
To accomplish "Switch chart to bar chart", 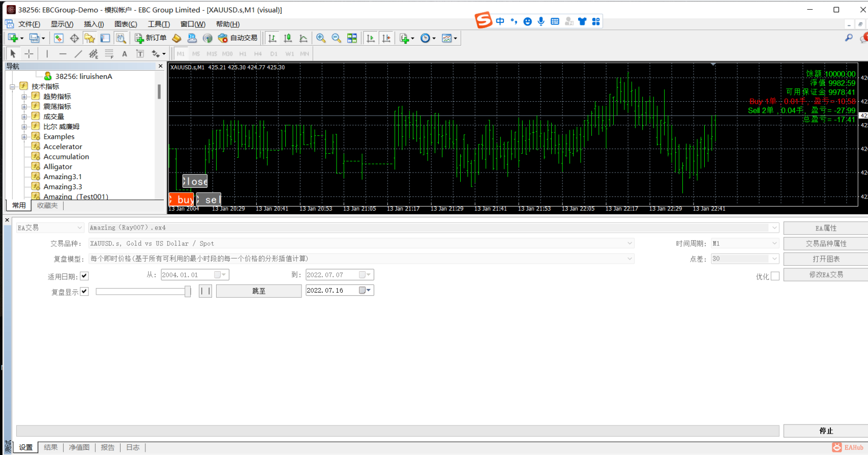I will coord(273,38).
